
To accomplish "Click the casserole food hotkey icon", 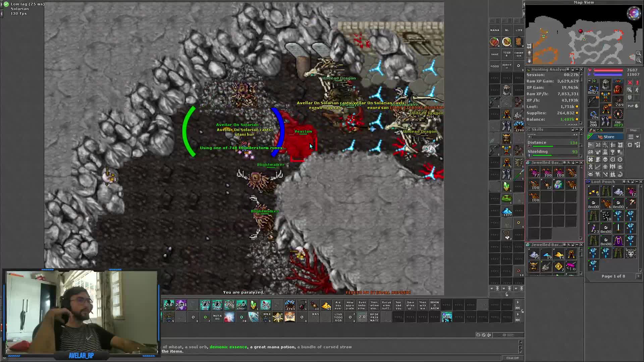I will coord(519,42).
